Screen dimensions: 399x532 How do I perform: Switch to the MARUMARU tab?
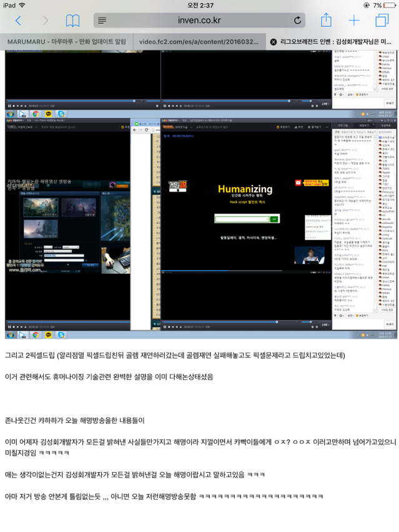tap(67, 42)
